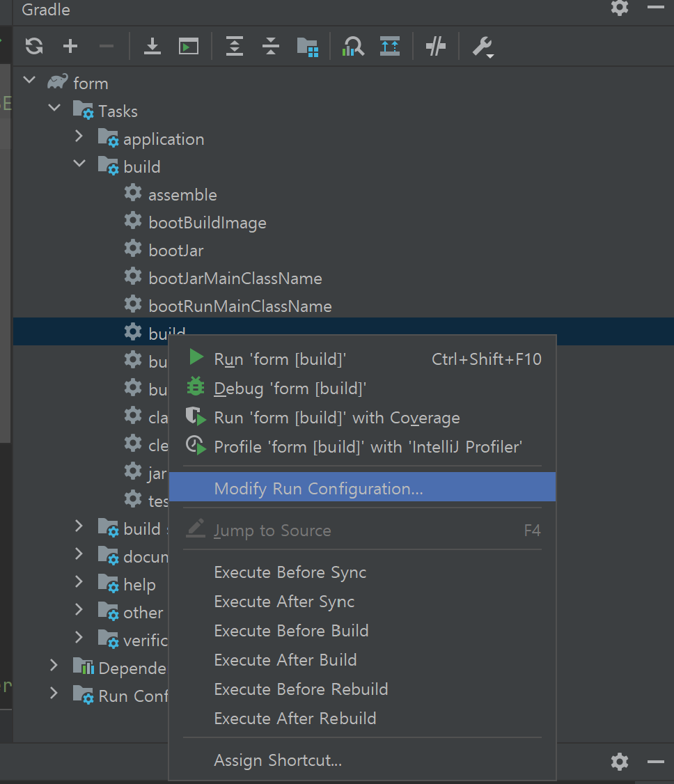Collapse the form project node
The width and height of the screenshot is (674, 784).
click(29, 79)
